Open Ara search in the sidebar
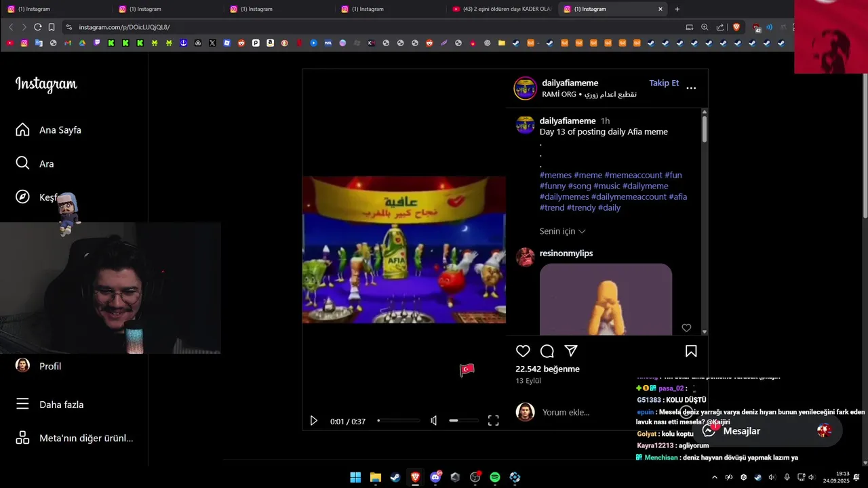Screen dimensions: 868x488 (x=35, y=163)
